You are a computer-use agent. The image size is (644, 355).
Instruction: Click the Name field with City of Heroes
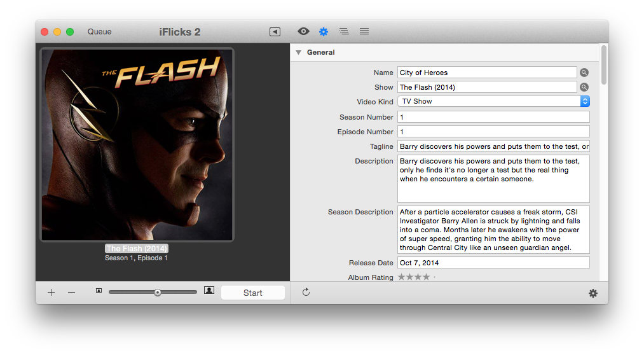tap(487, 73)
